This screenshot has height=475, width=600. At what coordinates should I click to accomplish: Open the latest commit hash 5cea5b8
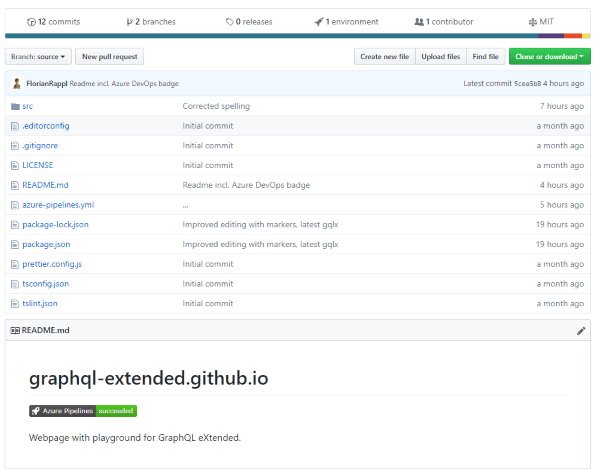[527, 83]
